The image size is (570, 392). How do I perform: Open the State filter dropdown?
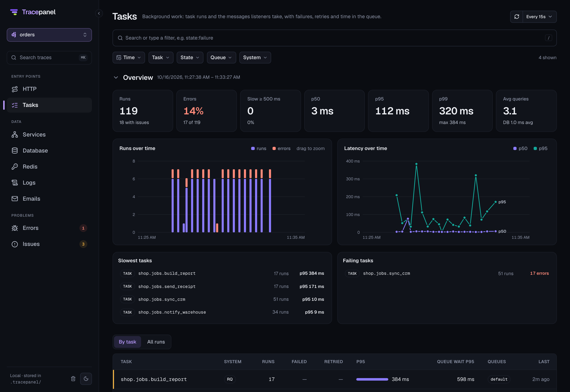coord(190,58)
